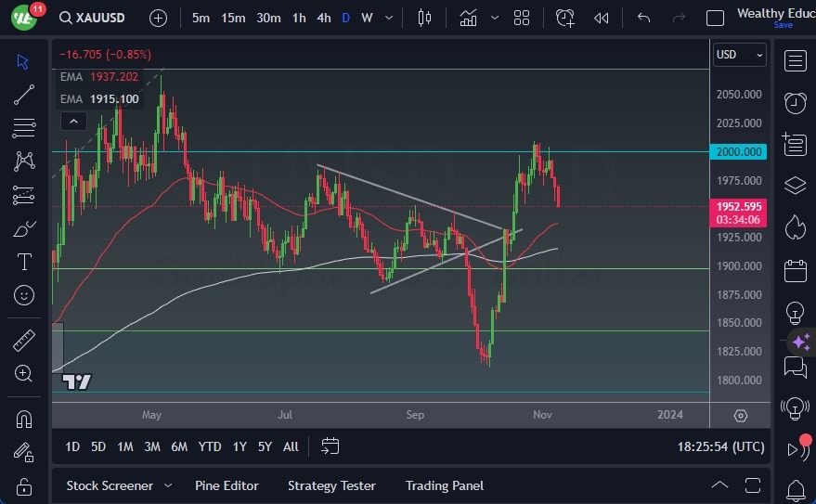Set the date range to YTD

coord(210,446)
